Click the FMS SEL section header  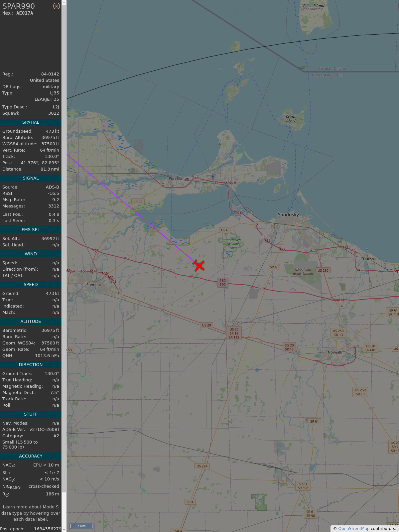point(31,230)
